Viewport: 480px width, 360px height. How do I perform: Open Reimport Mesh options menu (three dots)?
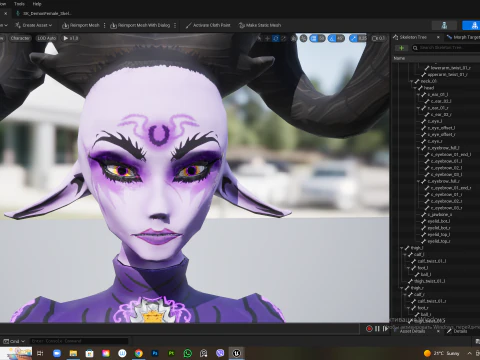(x=105, y=25)
